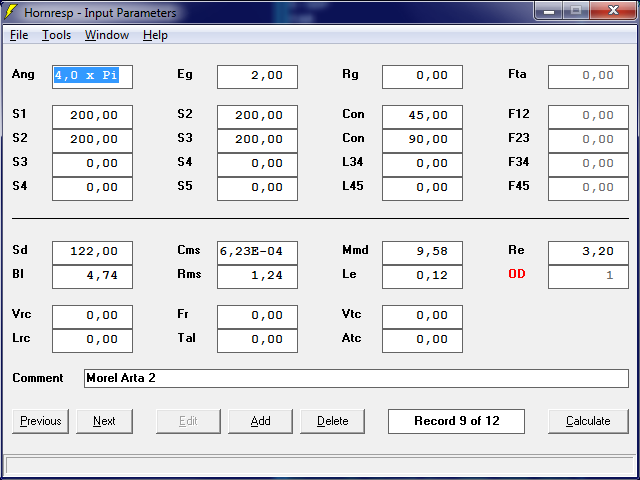
Task: Open the File menu
Action: 19,35
